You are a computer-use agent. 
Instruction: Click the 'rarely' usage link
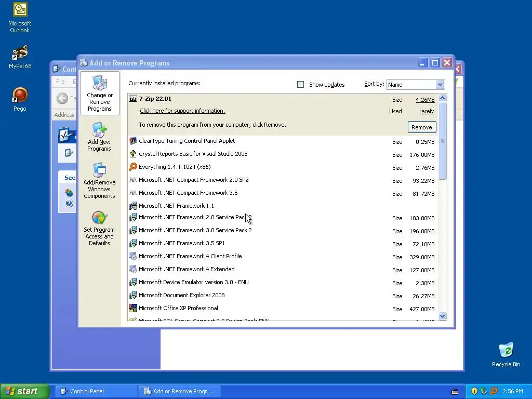(x=427, y=111)
